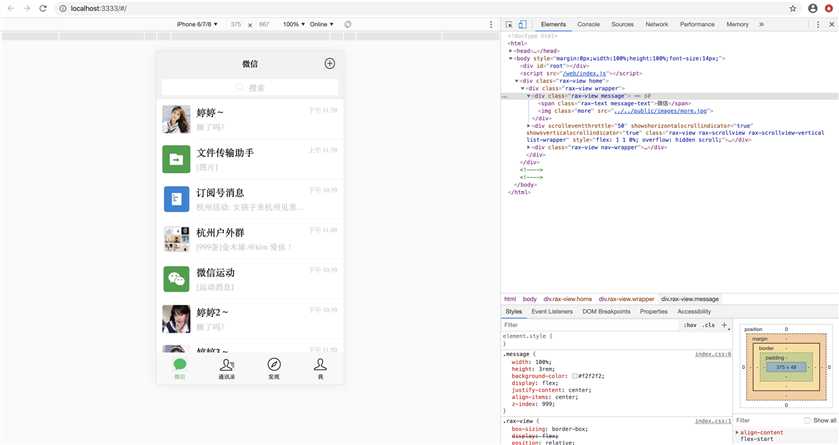Open the index.css source link for .message
Viewport: 839px width, 445px height.
713,355
